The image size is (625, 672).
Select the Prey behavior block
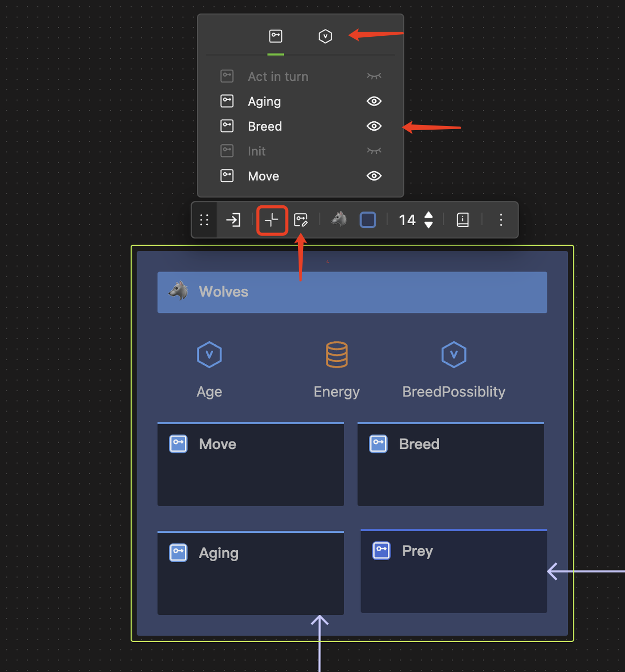453,571
